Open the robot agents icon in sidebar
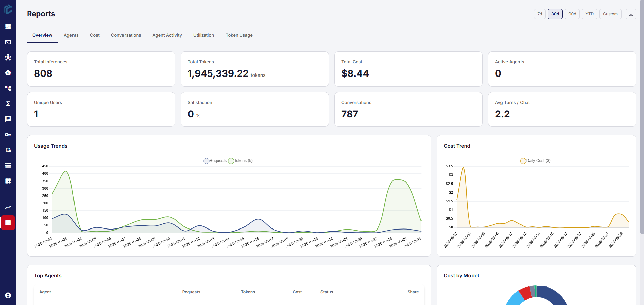Image resolution: width=644 pixels, height=305 pixels. tap(8, 73)
